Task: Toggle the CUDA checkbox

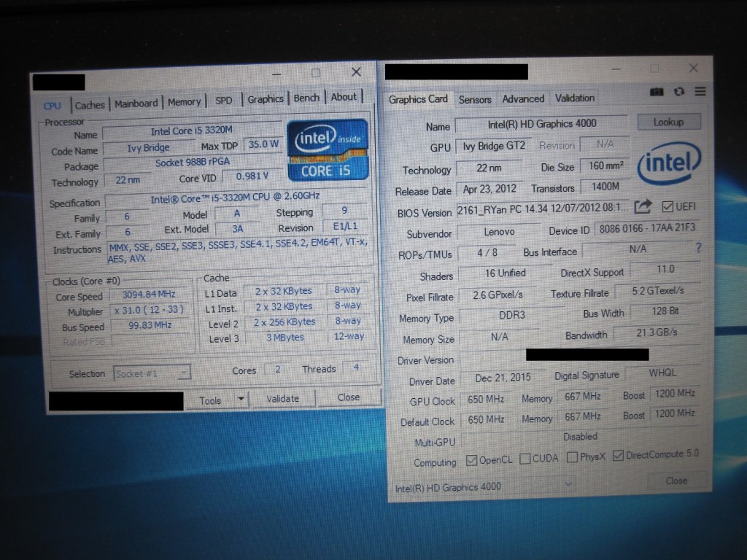Action: pos(525,459)
